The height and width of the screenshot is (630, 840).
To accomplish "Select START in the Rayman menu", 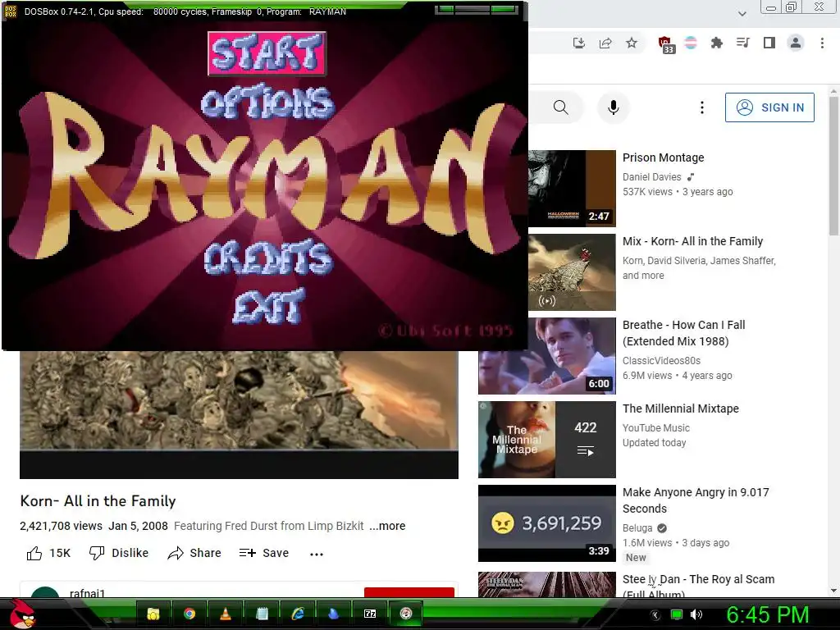I will (x=267, y=53).
